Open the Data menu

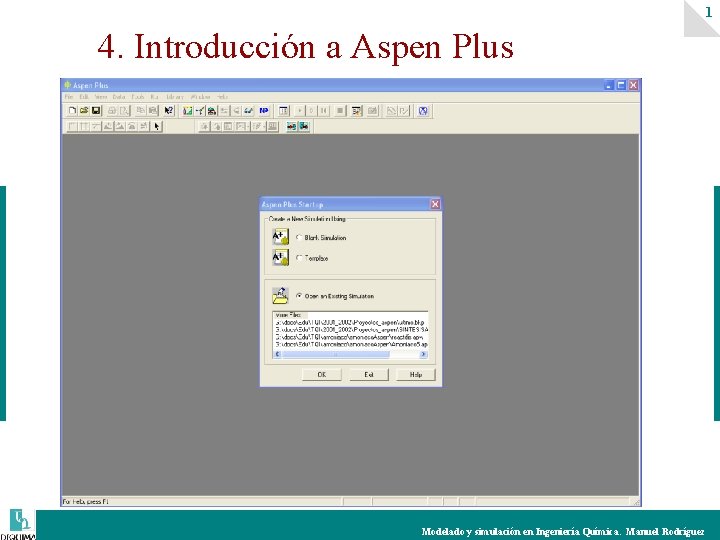point(119,97)
